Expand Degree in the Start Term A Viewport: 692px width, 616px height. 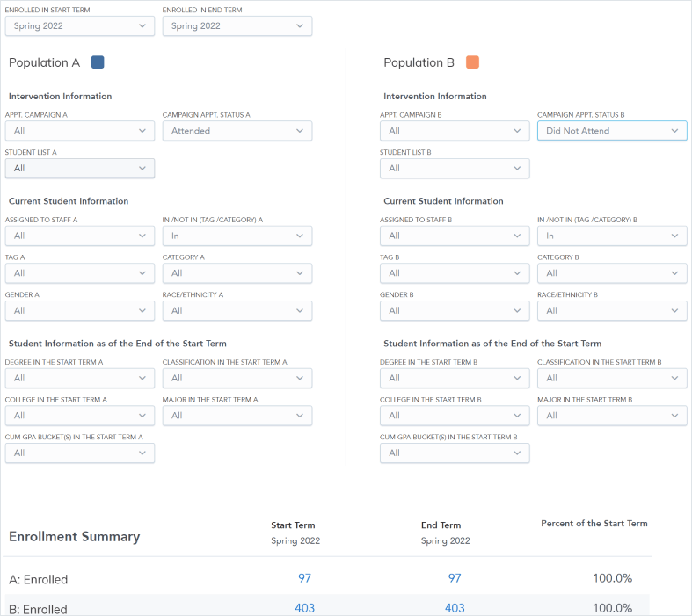79,378
